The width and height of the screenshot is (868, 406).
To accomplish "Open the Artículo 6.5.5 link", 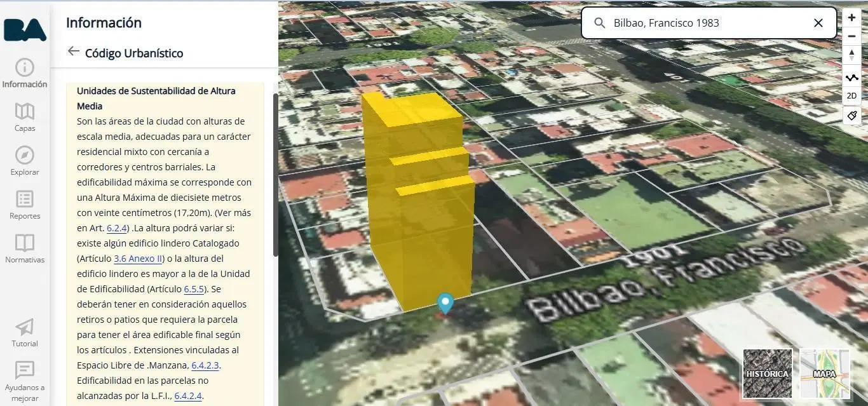I will pyautogui.click(x=194, y=289).
